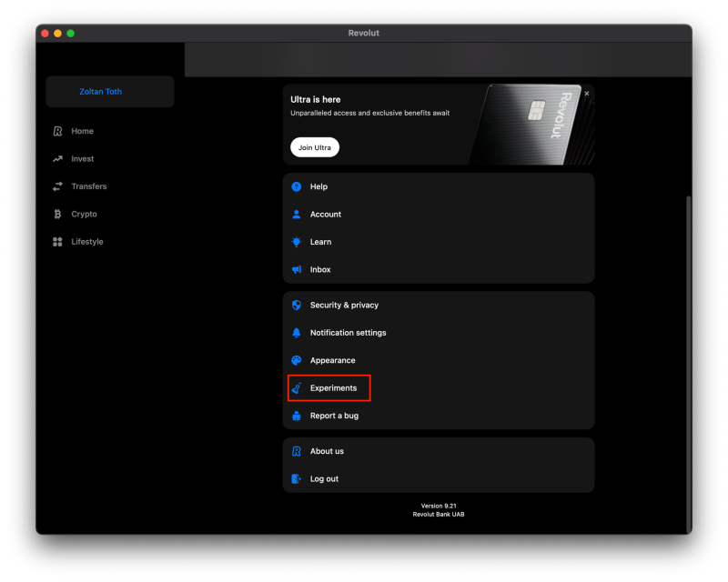Image resolution: width=728 pixels, height=582 pixels.
Task: Click the vertical scrollbar on the right
Action: point(689,365)
